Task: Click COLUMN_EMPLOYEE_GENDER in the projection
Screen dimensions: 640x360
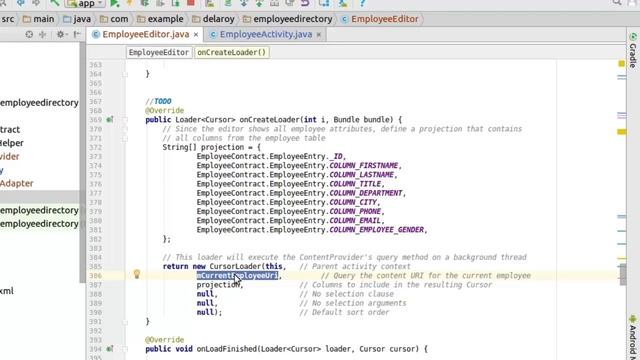Action: coord(377,230)
